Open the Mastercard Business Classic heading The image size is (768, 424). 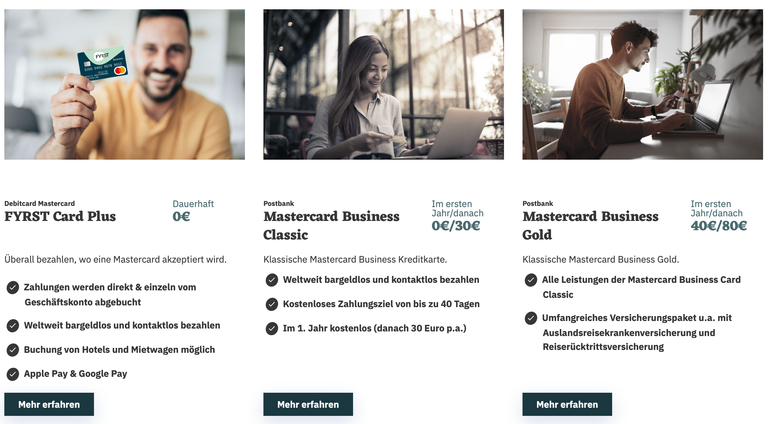331,225
